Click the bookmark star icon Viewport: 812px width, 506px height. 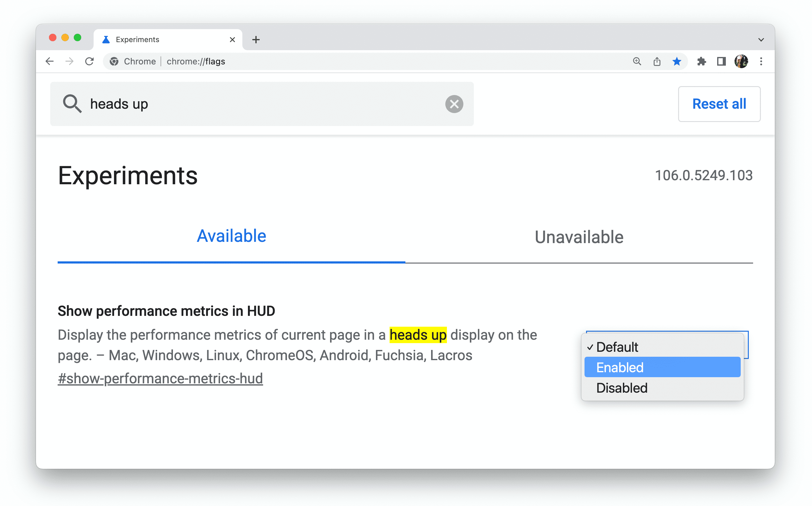pos(676,61)
